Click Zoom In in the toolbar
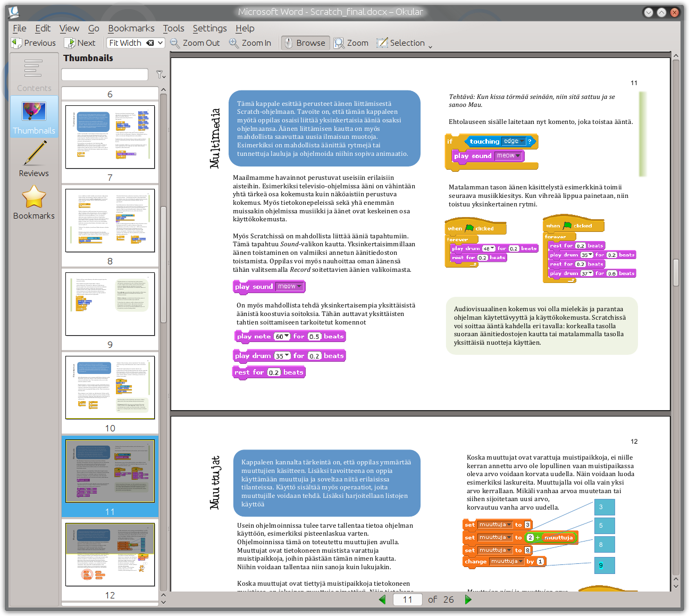Screen dimensions: 689x616 [250, 43]
